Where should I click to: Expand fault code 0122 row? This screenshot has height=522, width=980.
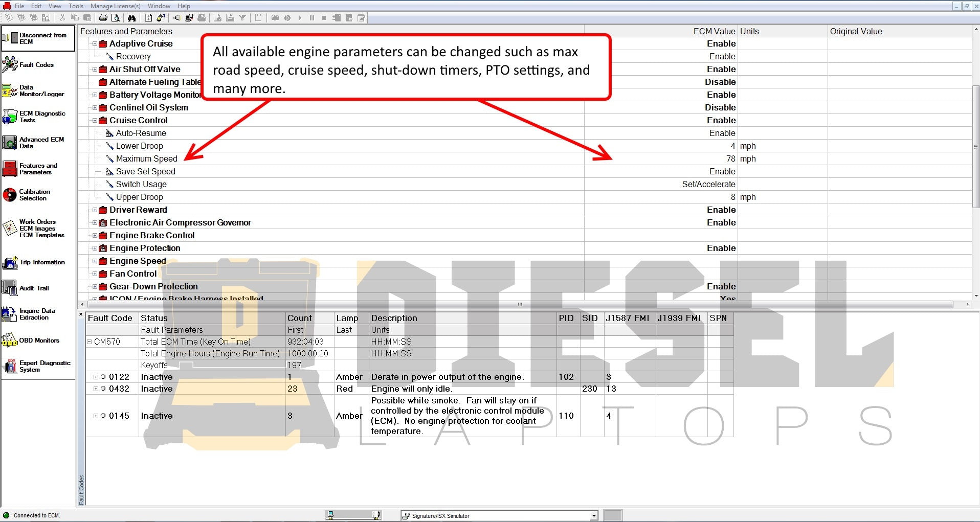[x=96, y=377]
